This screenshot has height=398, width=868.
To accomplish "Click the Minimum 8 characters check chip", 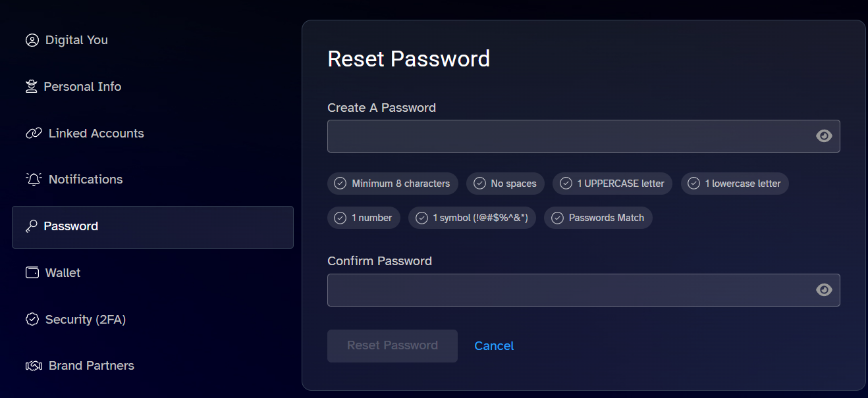I will [393, 184].
